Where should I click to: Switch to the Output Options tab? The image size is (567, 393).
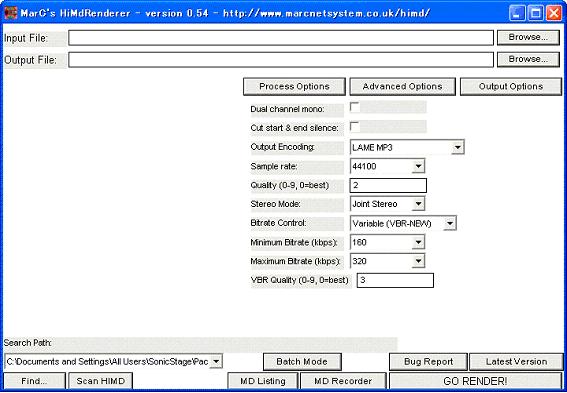coord(511,87)
